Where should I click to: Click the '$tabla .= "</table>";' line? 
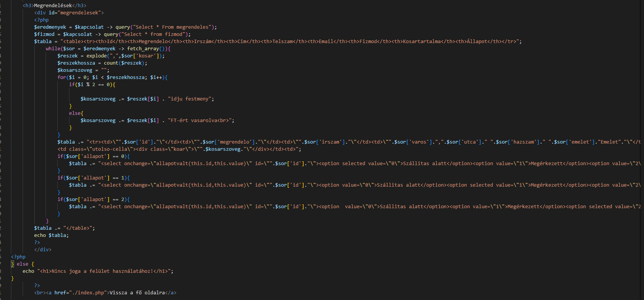(x=65, y=228)
